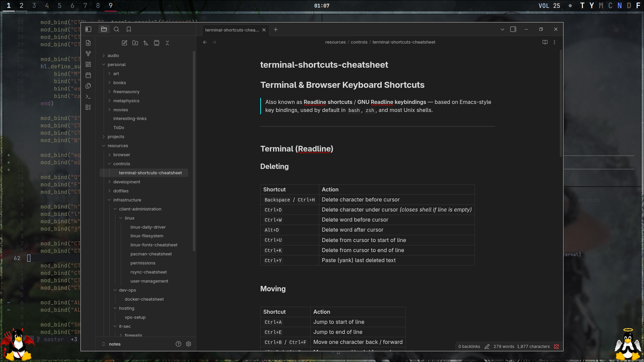Open the search panel icon
Viewport: 644px width, 362px height.
pyautogui.click(x=116, y=29)
